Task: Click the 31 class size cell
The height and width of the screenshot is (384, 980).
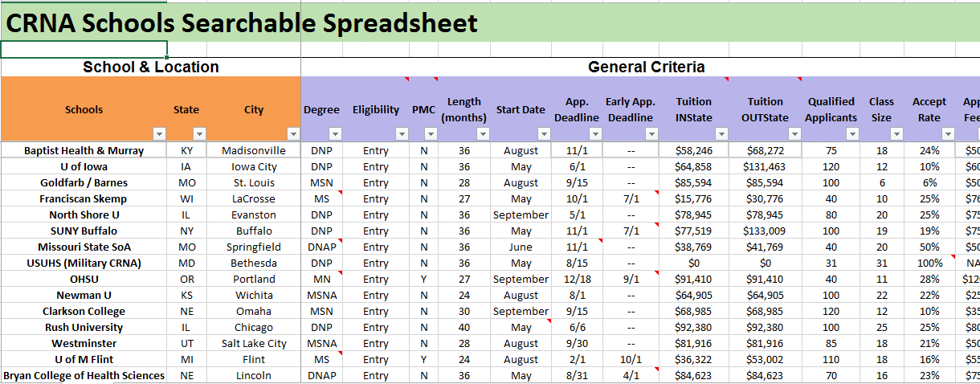Action: point(882,263)
